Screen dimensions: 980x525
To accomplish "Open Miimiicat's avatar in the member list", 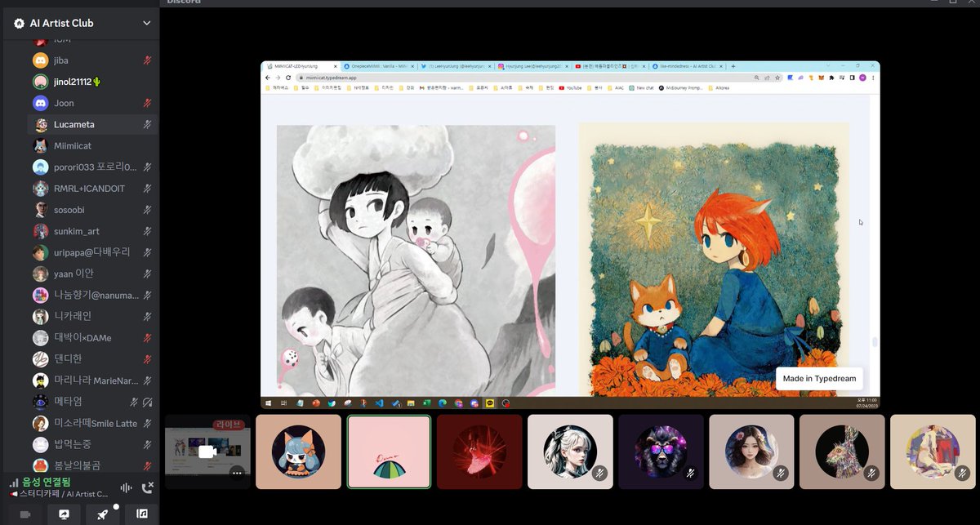I will 40,145.
